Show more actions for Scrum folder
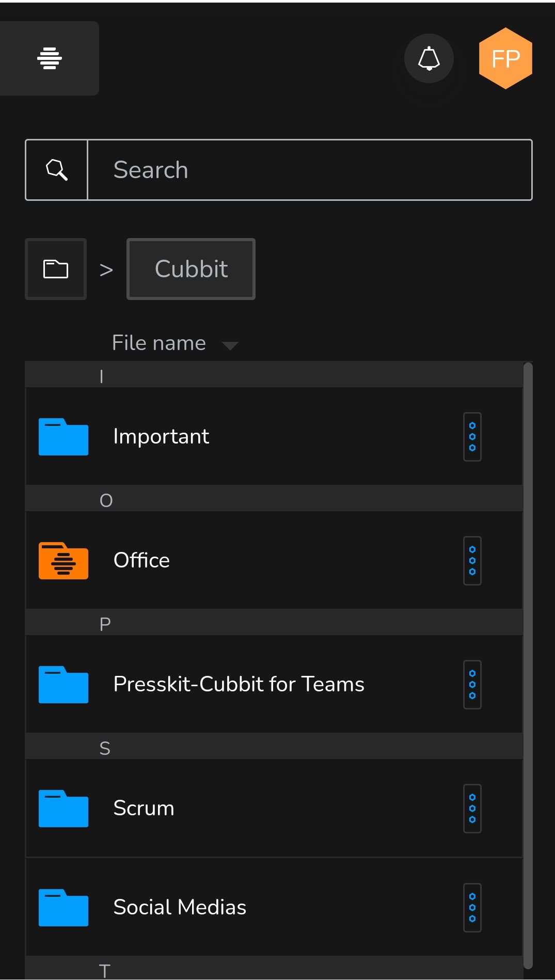The width and height of the screenshot is (555, 980). coord(472,809)
